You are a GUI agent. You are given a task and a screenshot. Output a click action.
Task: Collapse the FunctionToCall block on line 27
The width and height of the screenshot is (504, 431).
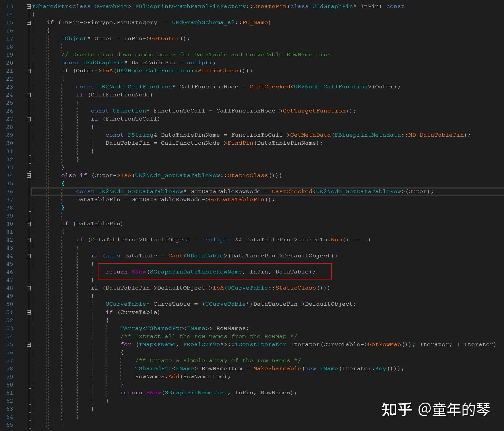pos(28,119)
